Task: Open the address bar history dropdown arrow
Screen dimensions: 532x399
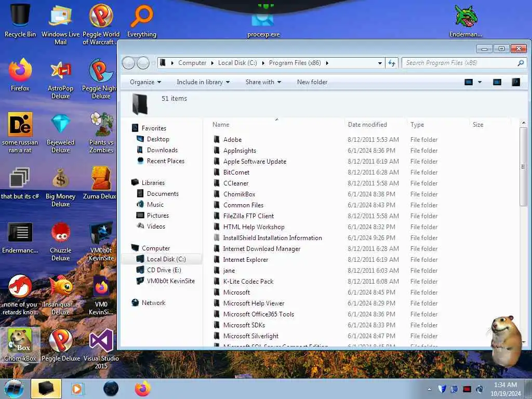Action: click(x=380, y=63)
